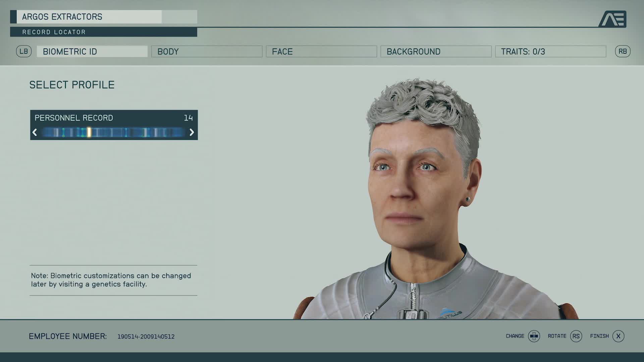Click the D-pad Change icon
Screen dimensions: 644x362
pos(534,336)
